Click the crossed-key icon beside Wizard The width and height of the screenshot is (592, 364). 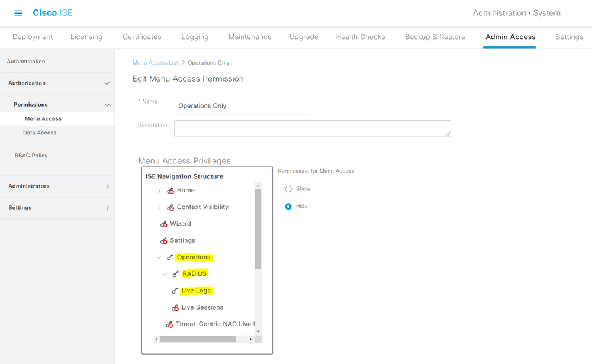click(165, 224)
